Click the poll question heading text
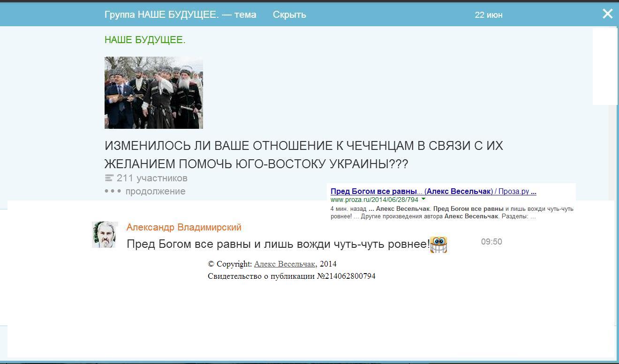This screenshot has height=364, width=619. [x=304, y=155]
